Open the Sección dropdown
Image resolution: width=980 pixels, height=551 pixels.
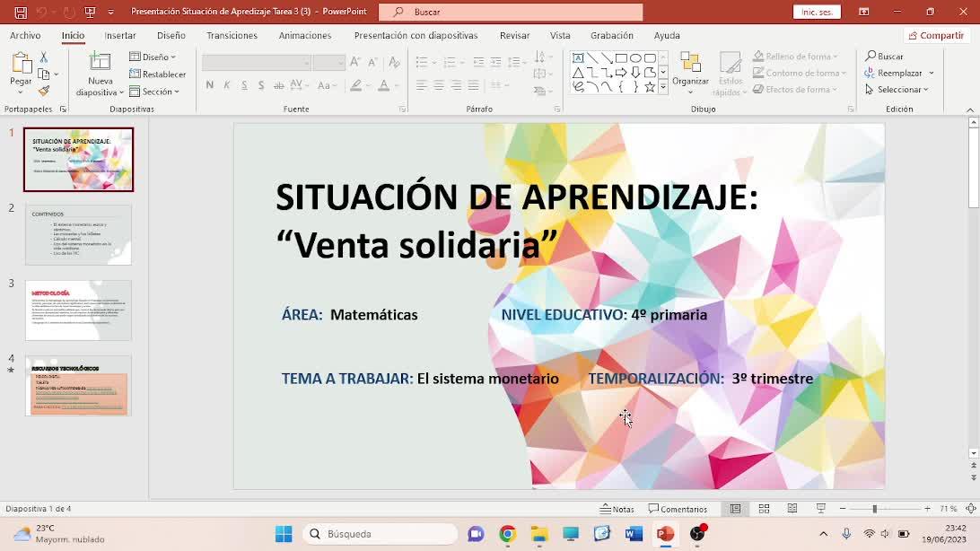[154, 92]
